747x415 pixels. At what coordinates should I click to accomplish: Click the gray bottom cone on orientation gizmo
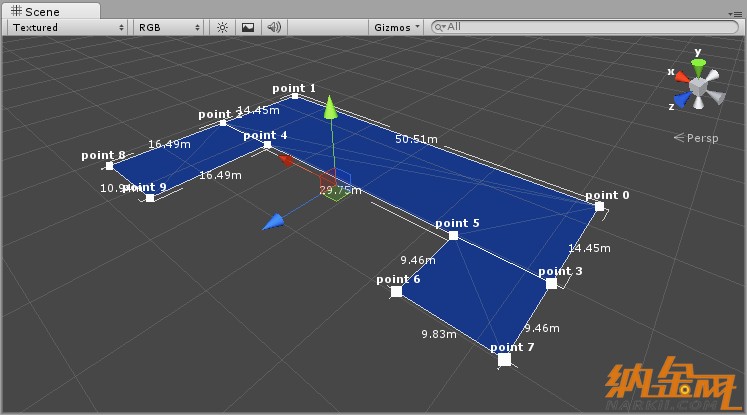[698, 102]
